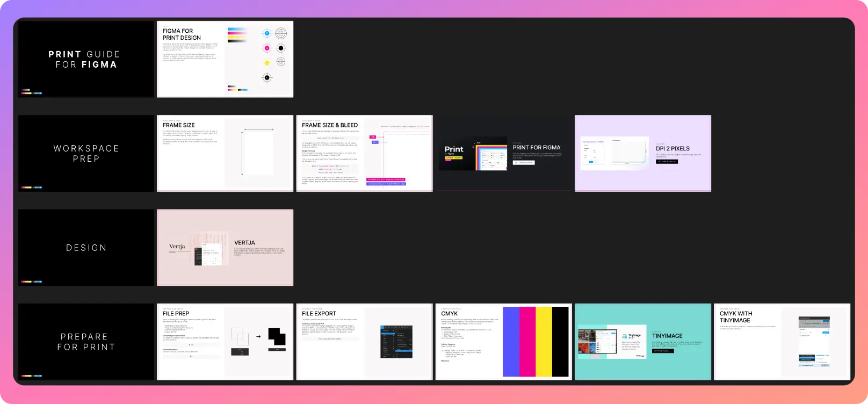The image size is (868, 404).
Task: Select the CMYK with TinyImage slide
Action: click(782, 342)
